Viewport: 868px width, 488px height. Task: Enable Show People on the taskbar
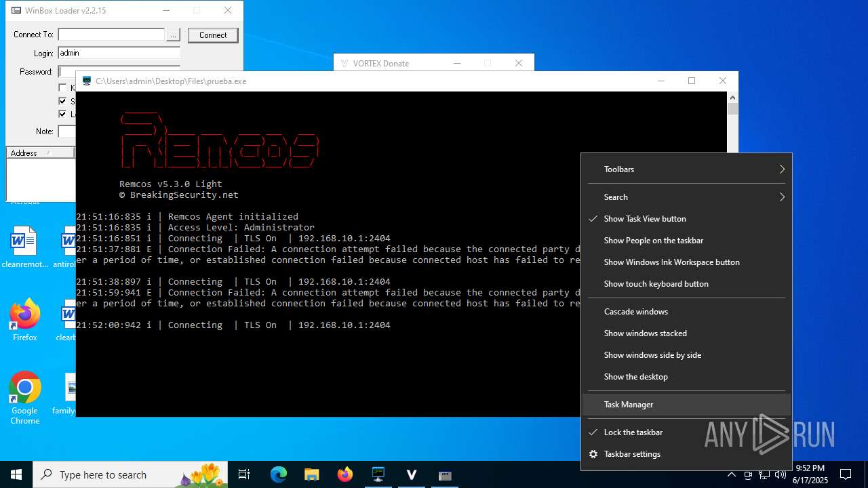click(x=686, y=241)
